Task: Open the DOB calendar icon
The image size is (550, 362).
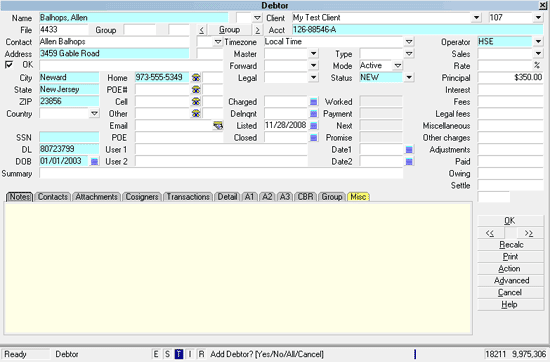Action: click(x=94, y=162)
